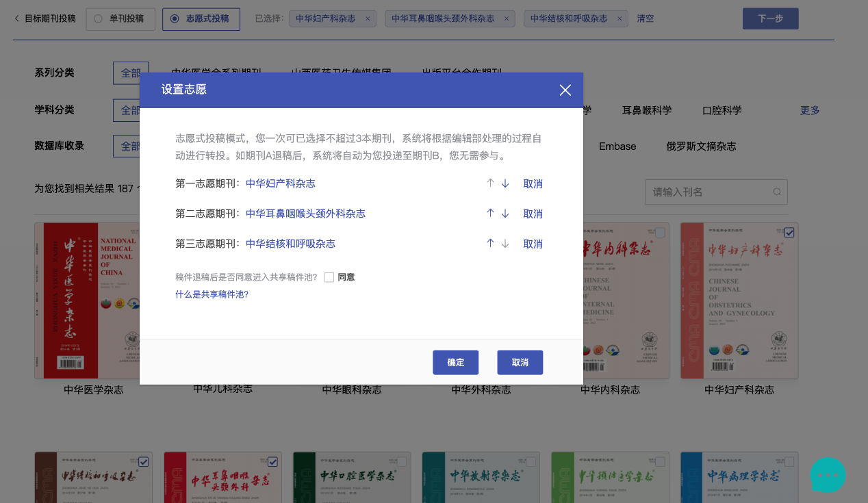Open 什么是共享稿件池? link
868x503 pixels.
coord(212,294)
